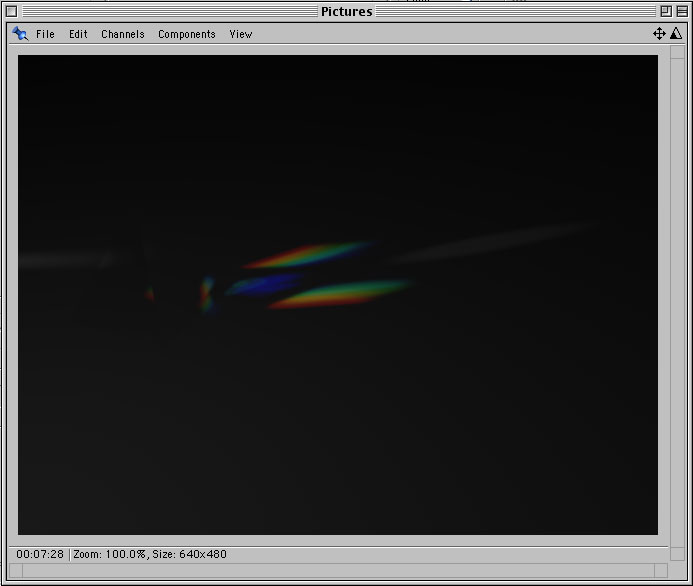
Task: Click the triangle zoom picture icon
Action: click(x=676, y=34)
